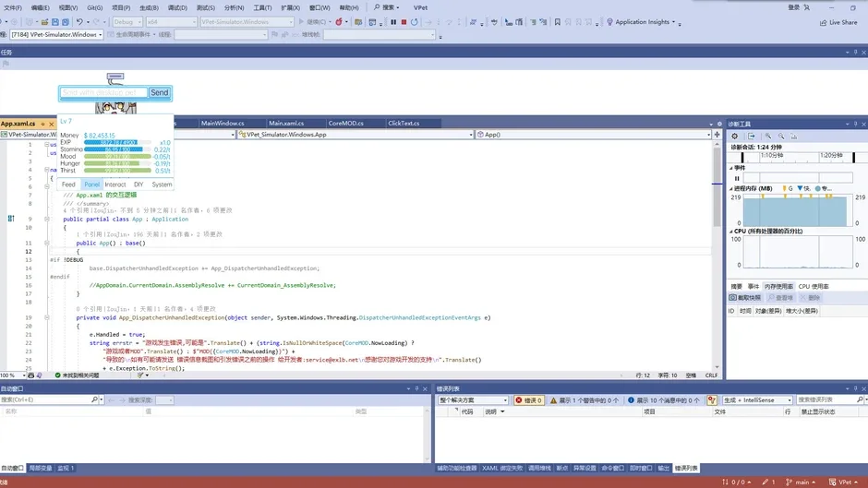Open the entire solution scope dropdown
The height and width of the screenshot is (488, 868).
[473, 400]
